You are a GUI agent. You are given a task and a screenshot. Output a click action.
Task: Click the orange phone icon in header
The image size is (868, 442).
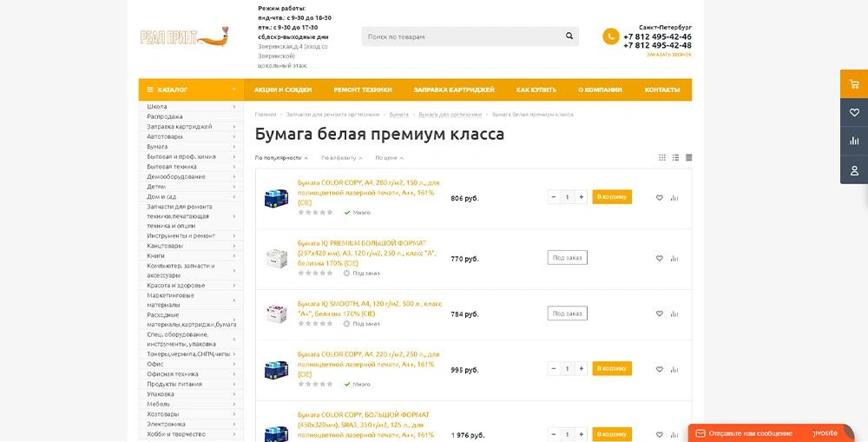click(611, 36)
